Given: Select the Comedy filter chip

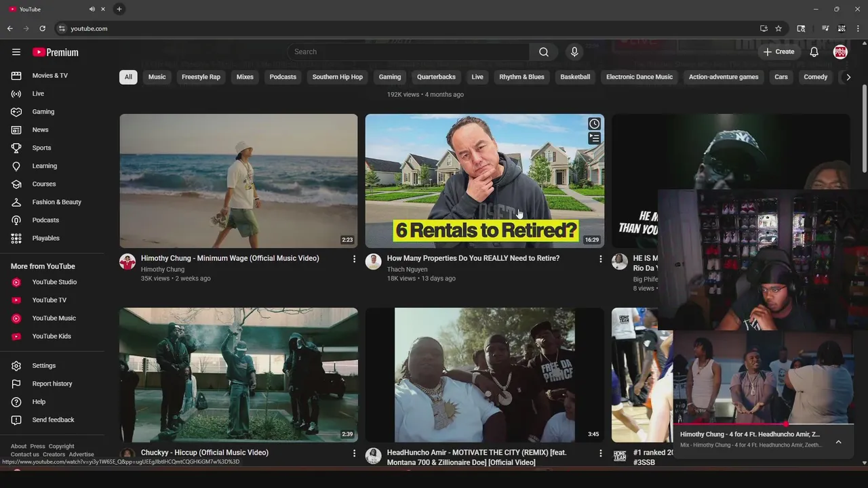Looking at the screenshot, I should point(815,77).
